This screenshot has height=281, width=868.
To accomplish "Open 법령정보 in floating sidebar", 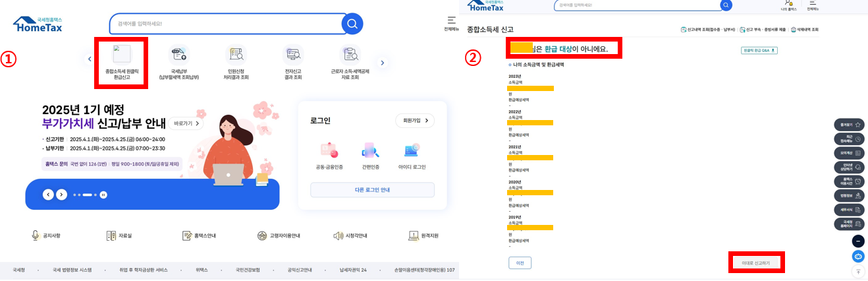I will pos(849,196).
